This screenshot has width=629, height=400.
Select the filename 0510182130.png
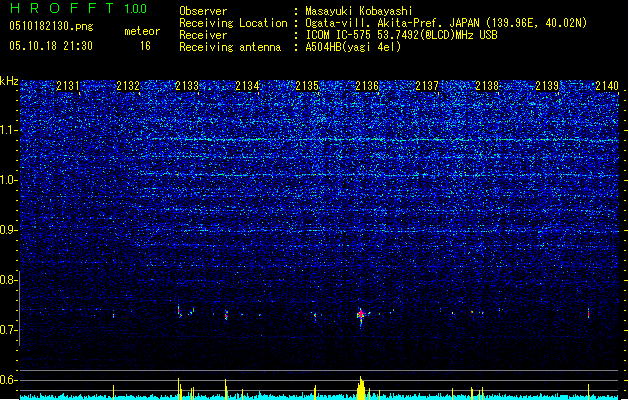click(51, 27)
